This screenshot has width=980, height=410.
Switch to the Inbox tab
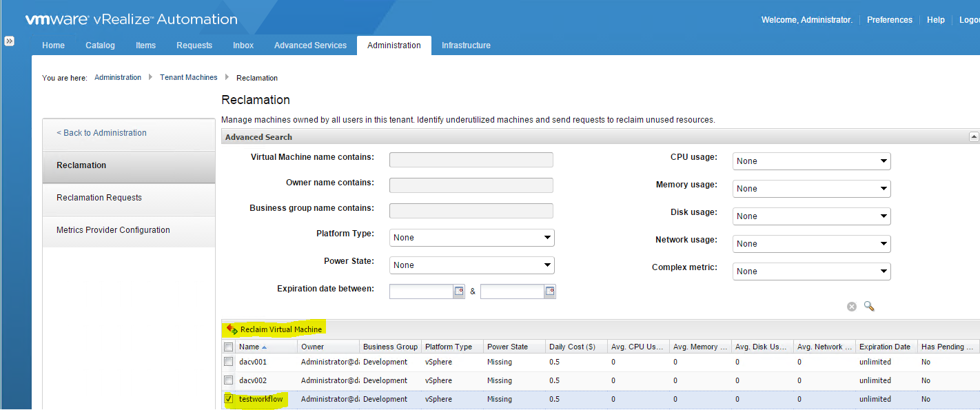pyautogui.click(x=243, y=45)
